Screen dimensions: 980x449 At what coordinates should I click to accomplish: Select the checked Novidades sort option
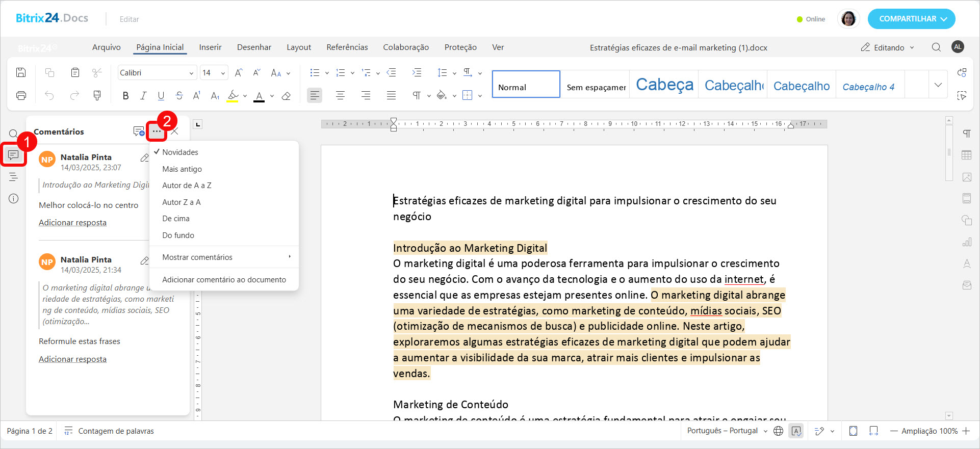pos(180,152)
